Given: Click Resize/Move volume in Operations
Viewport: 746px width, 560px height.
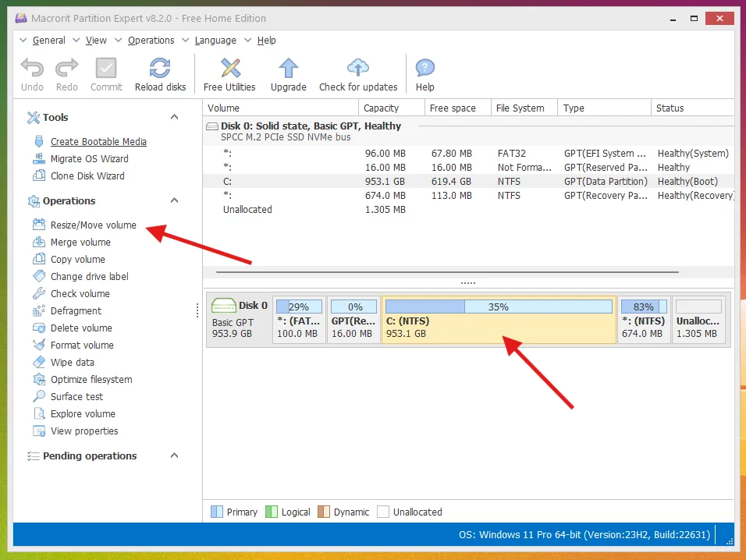Looking at the screenshot, I should pos(93,225).
